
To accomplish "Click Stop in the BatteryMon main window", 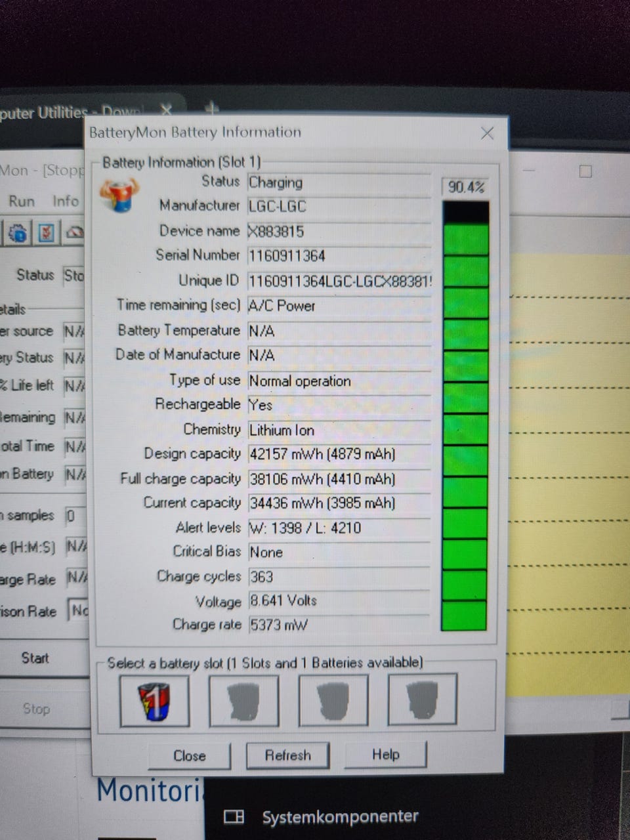I will 36,709.
